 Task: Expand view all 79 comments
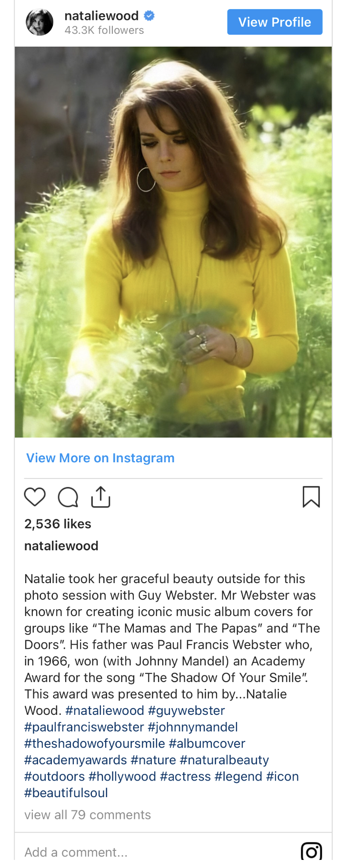click(x=88, y=815)
